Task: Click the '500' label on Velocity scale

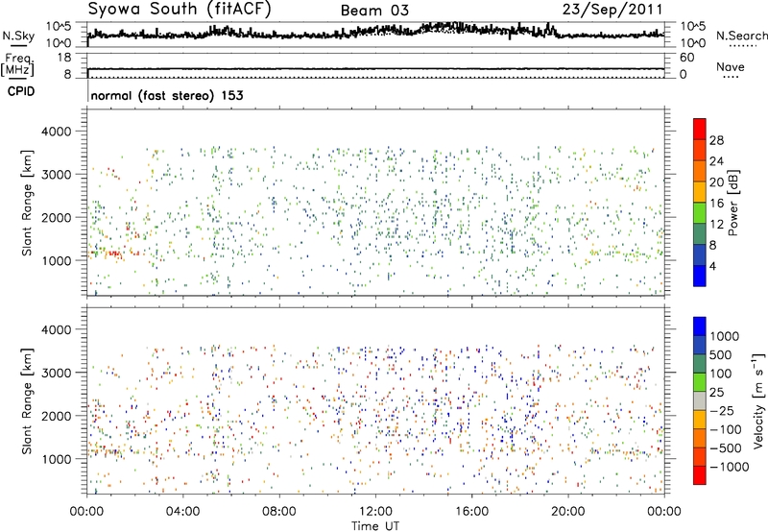Action: [x=721, y=355]
